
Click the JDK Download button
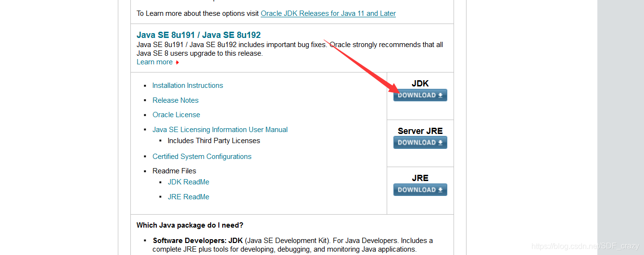point(420,95)
